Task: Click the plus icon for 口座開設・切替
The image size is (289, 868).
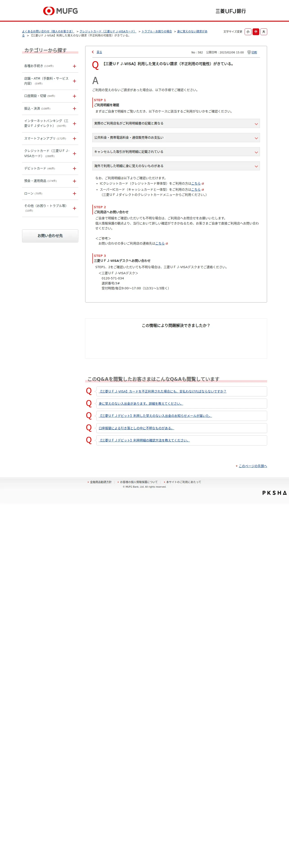Action: pos(74,96)
